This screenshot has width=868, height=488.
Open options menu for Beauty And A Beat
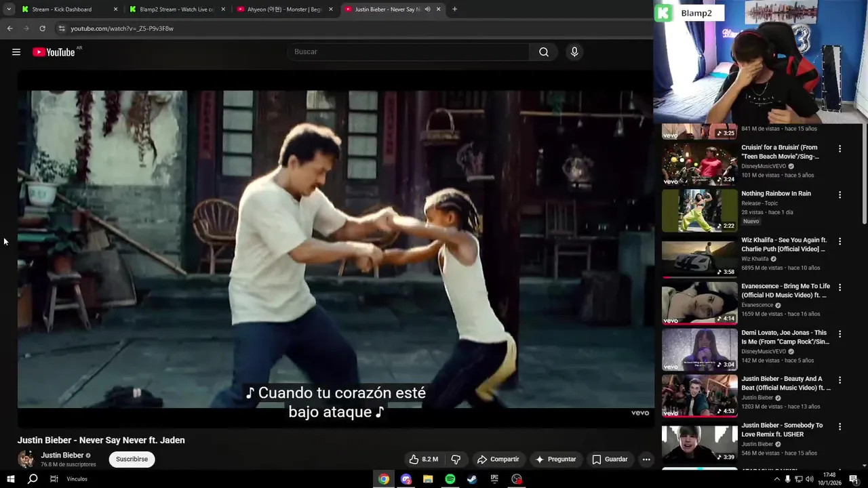pyautogui.click(x=840, y=380)
